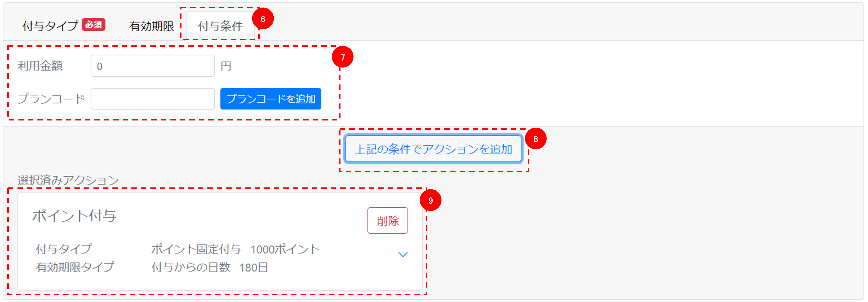Click the ポイント固定付与 1000ポイント text
This screenshot has height=302, width=868.
pyautogui.click(x=235, y=249)
